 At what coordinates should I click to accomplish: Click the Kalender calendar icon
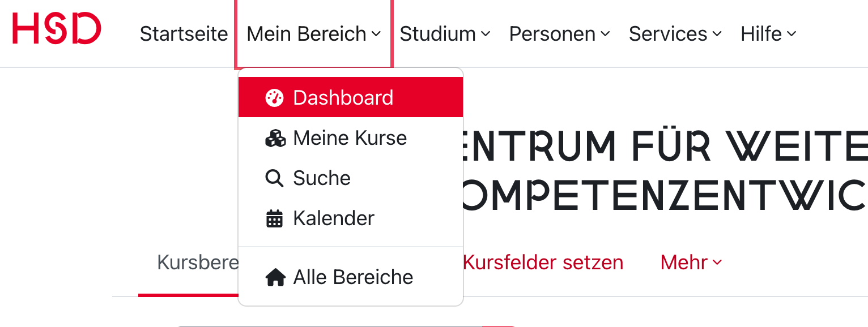click(x=274, y=218)
